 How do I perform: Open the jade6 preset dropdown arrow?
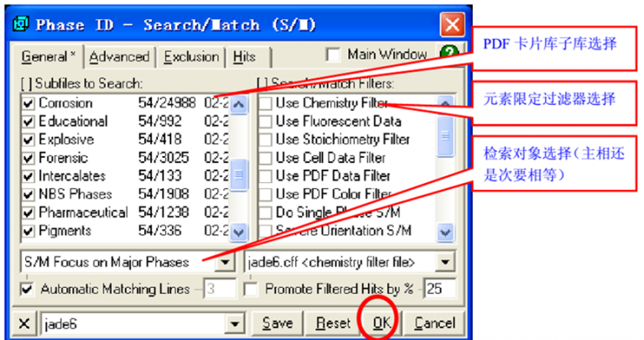click(x=235, y=324)
